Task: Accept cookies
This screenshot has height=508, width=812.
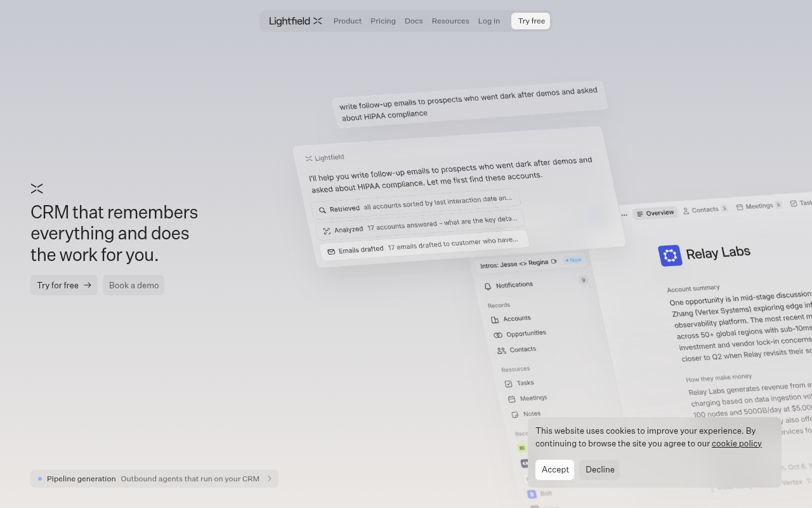Action: [x=555, y=470]
